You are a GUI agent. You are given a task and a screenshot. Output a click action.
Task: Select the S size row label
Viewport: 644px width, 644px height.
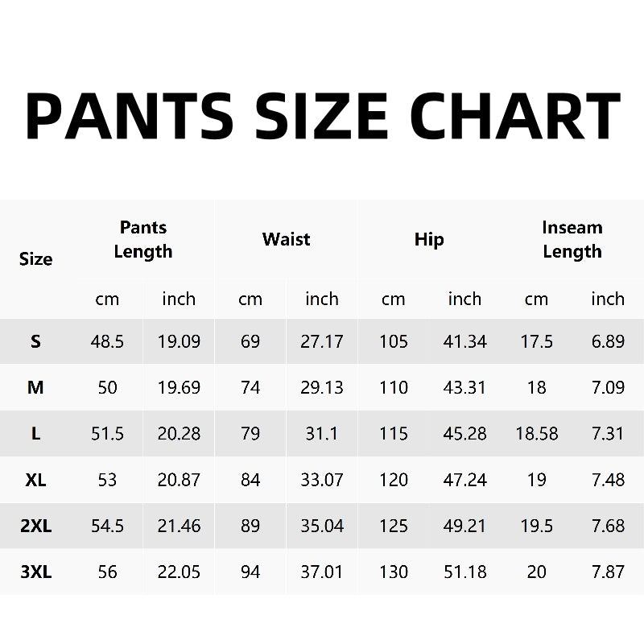click(x=35, y=341)
